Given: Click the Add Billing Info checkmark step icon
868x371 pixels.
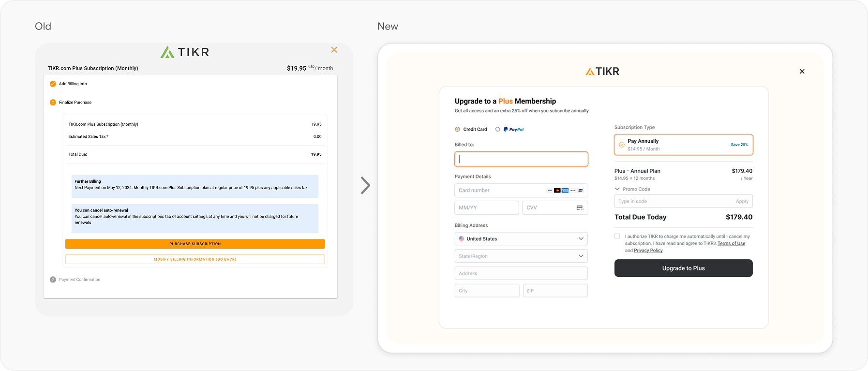Looking at the screenshot, I should coord(53,84).
